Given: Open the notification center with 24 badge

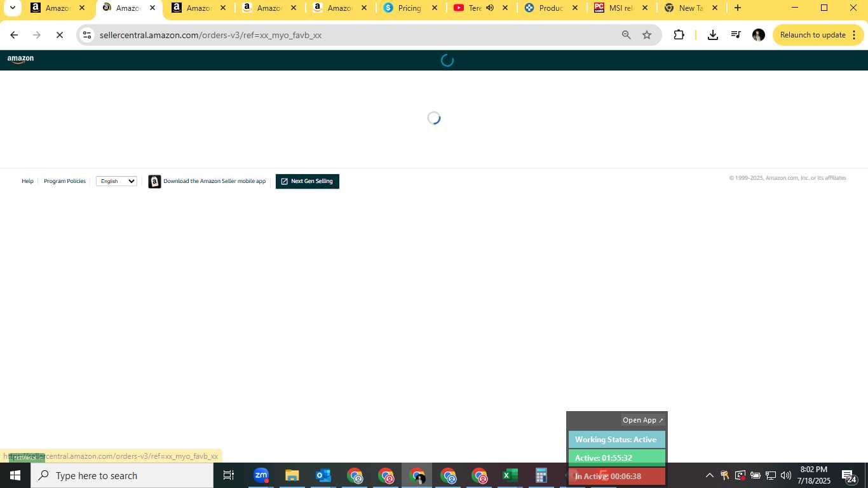Looking at the screenshot, I should [849, 476].
